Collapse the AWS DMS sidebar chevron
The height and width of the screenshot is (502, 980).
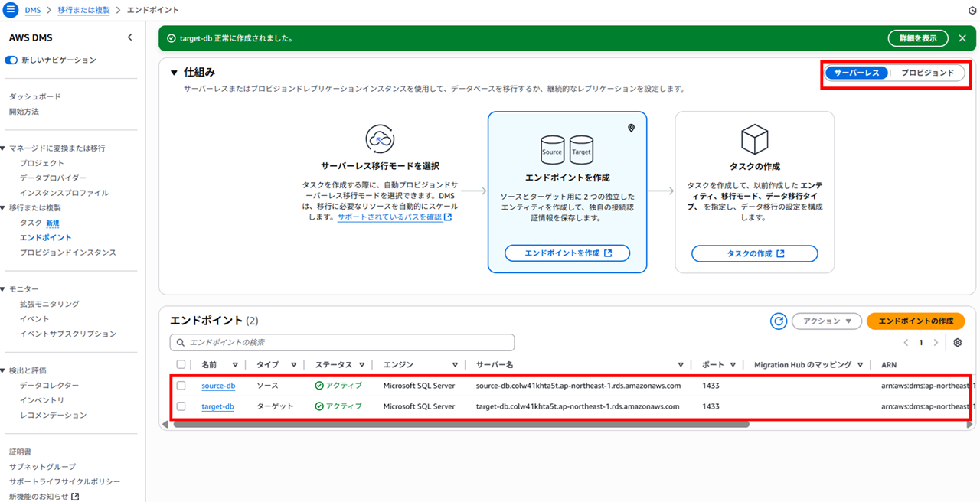129,37
